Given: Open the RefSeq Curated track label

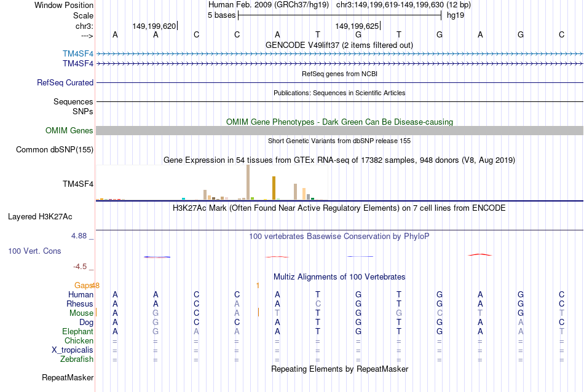Looking at the screenshot, I should coord(65,83).
